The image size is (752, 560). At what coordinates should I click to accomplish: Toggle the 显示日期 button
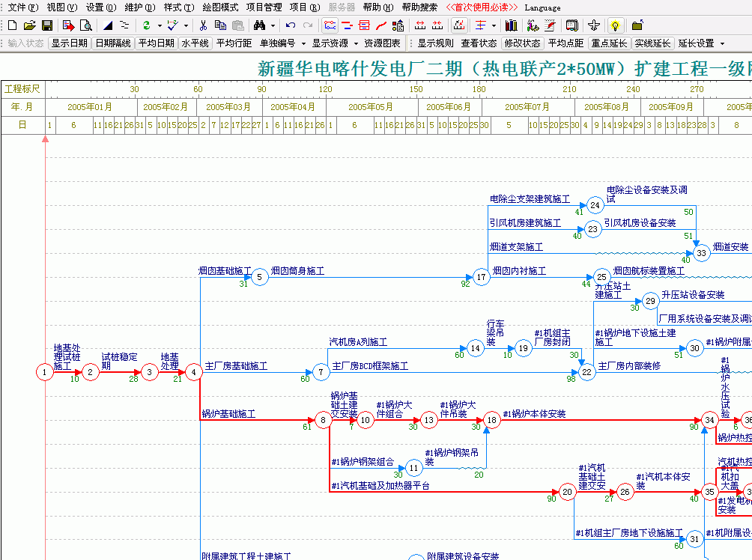pyautogui.click(x=70, y=43)
